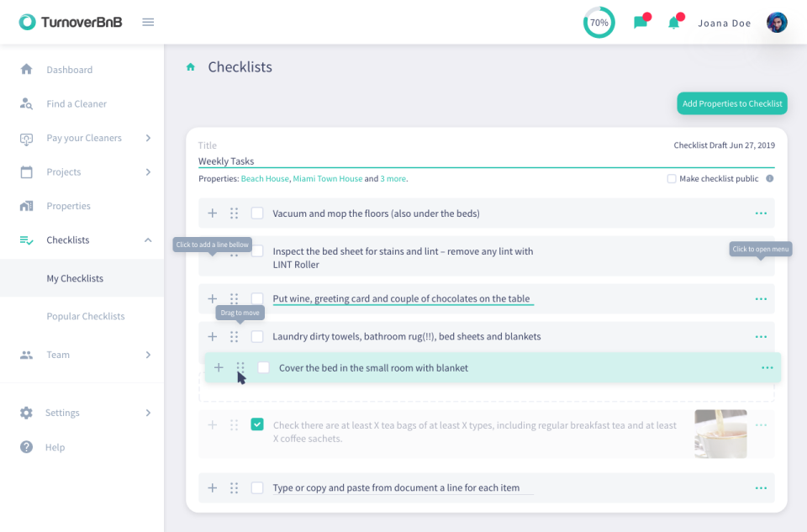Click the info icon next to Make checklist public
Screen dimensions: 807x532
(769, 178)
